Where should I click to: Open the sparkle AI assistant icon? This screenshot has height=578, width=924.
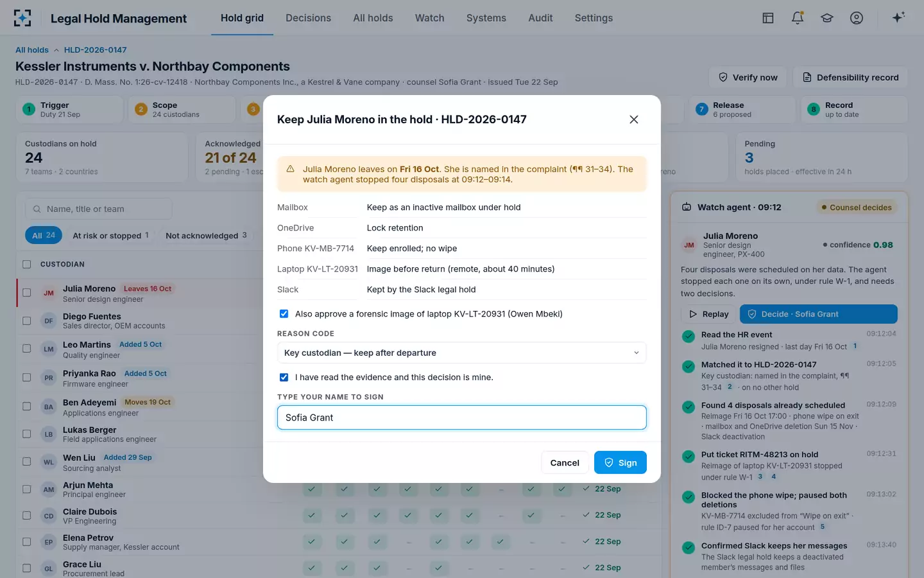pyautogui.click(x=898, y=17)
